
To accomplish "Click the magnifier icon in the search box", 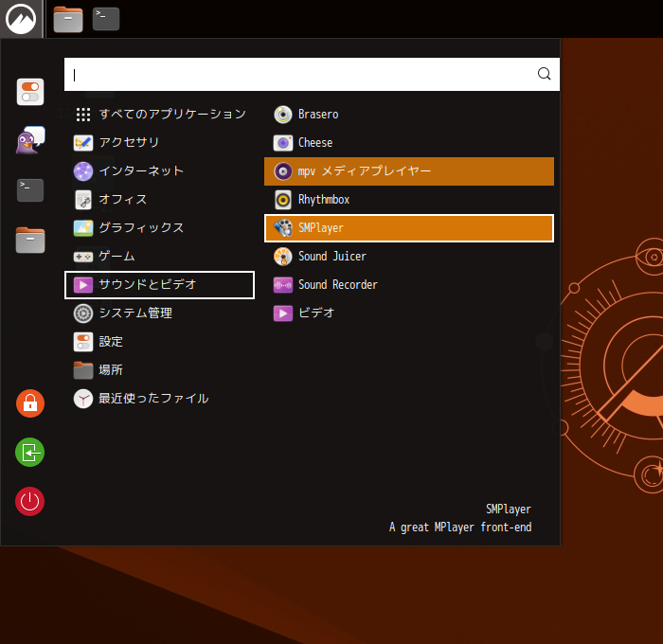I will (545, 74).
